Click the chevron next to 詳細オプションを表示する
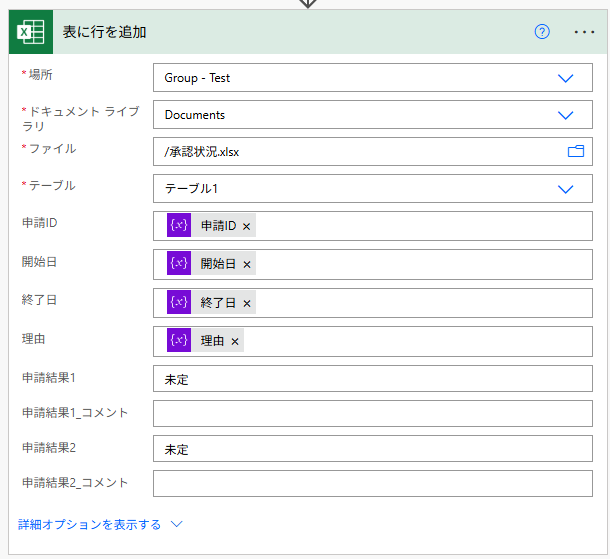Image resolution: width=610 pixels, height=559 pixels. coord(177,524)
